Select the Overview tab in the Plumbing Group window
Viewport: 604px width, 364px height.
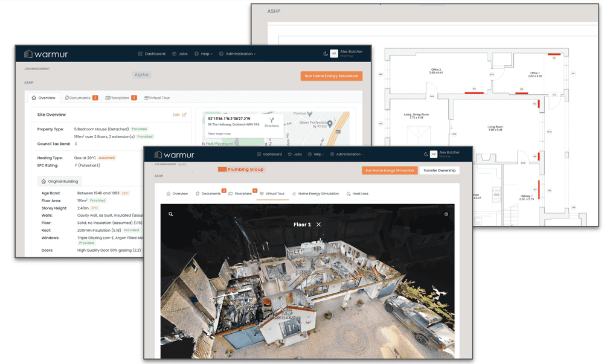click(177, 194)
